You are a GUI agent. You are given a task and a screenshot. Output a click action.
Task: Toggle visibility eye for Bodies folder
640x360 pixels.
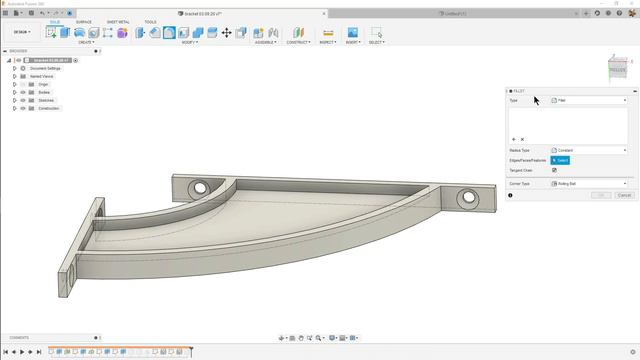[23, 92]
